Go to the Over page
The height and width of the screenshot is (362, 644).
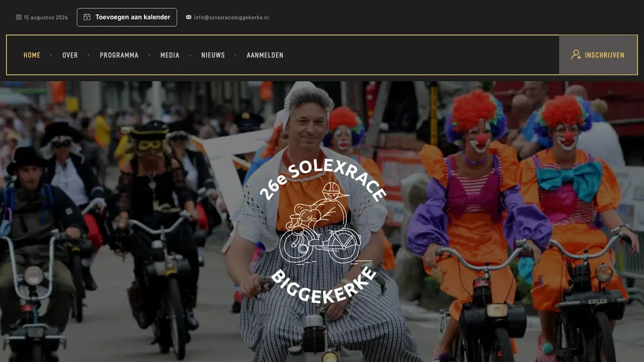pyautogui.click(x=70, y=55)
